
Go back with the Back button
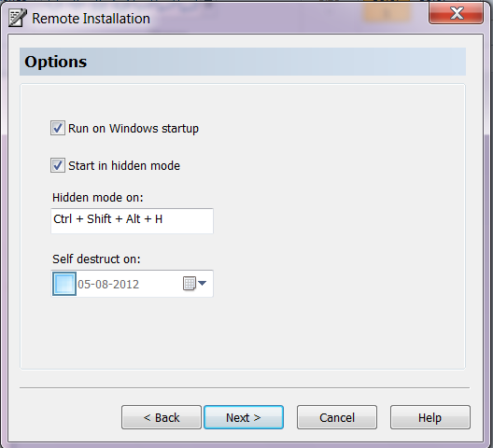pyautogui.click(x=162, y=417)
